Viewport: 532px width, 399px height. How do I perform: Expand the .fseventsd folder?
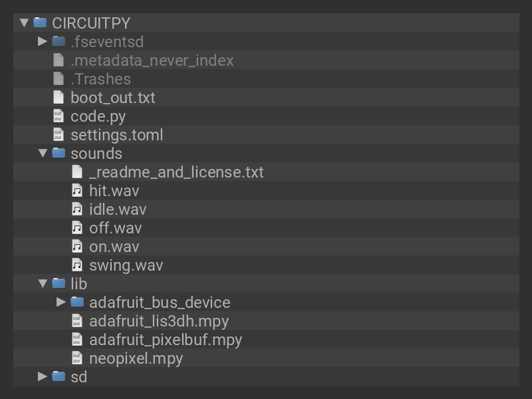[43, 41]
